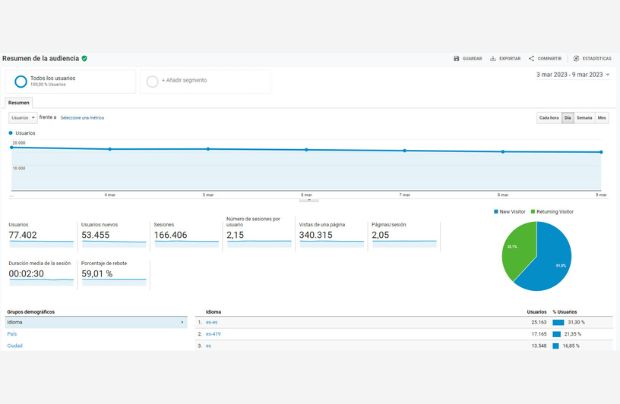Open the date range dropdown
Viewport: 620px width, 404px height.
(x=607, y=75)
